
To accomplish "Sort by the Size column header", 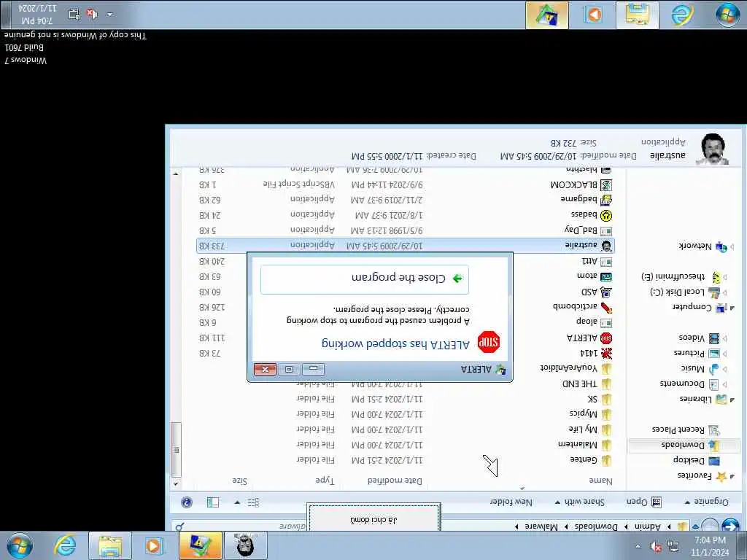I will click(239, 481).
